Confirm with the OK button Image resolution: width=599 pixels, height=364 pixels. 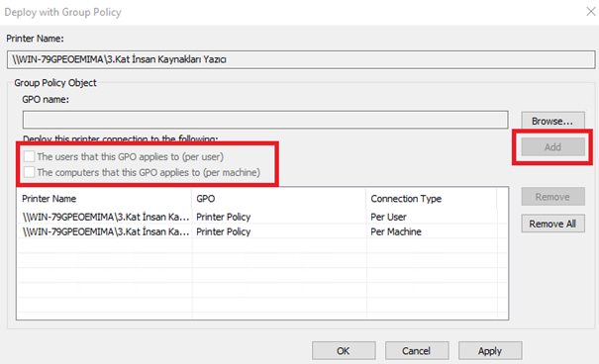point(344,350)
